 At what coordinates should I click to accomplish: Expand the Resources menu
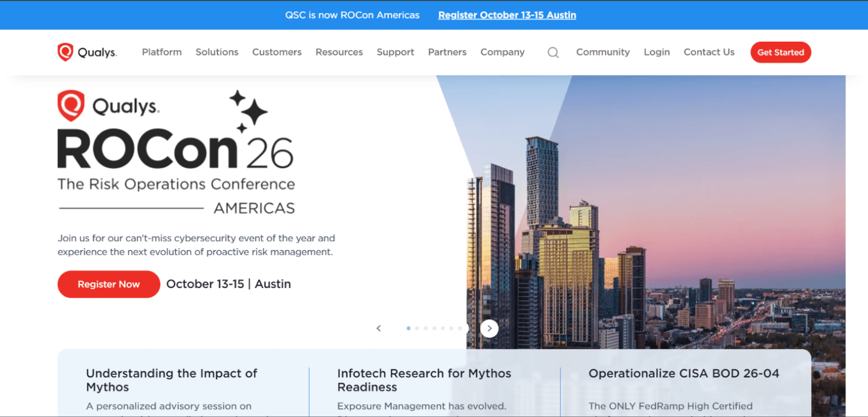[x=339, y=52]
